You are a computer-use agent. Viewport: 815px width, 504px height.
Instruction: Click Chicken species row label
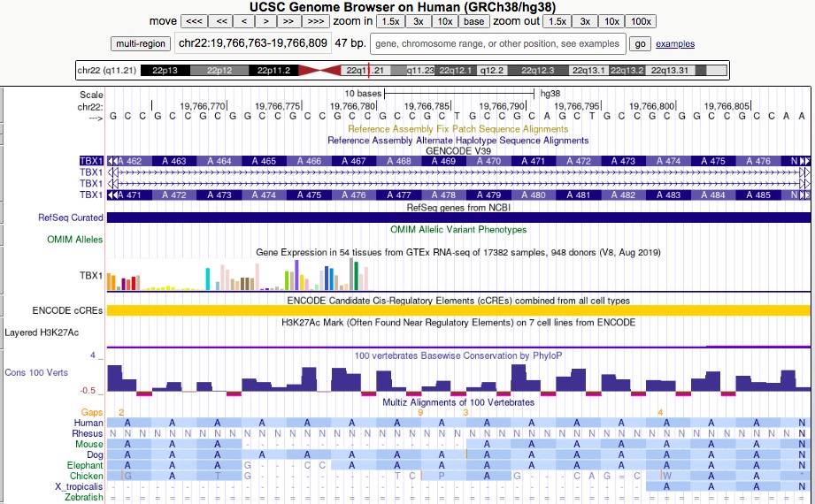[87, 476]
